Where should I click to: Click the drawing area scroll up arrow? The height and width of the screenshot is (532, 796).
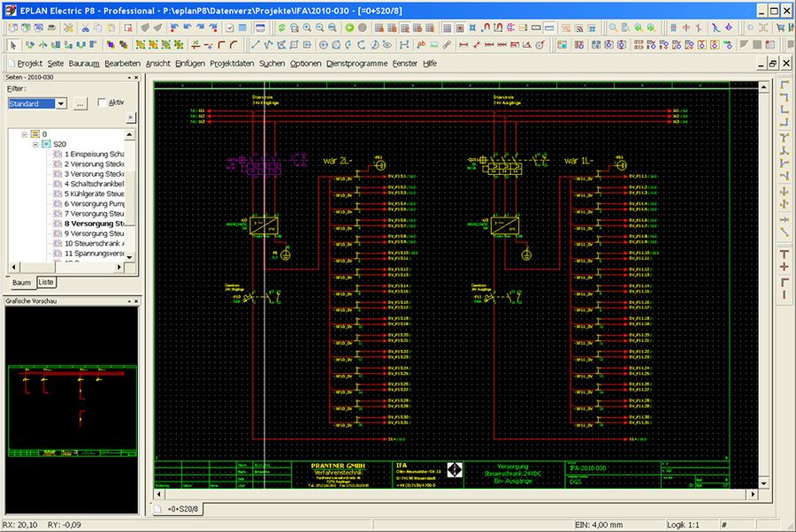coord(764,87)
